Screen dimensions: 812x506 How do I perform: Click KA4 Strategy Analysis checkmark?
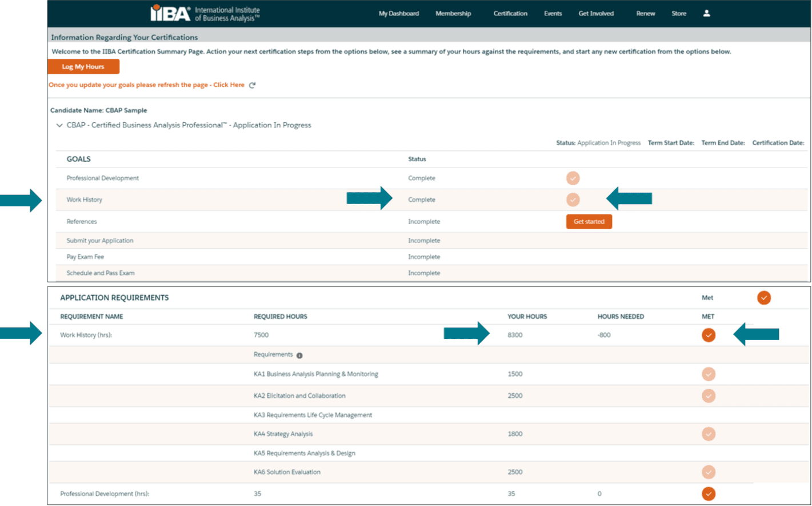pos(709,434)
